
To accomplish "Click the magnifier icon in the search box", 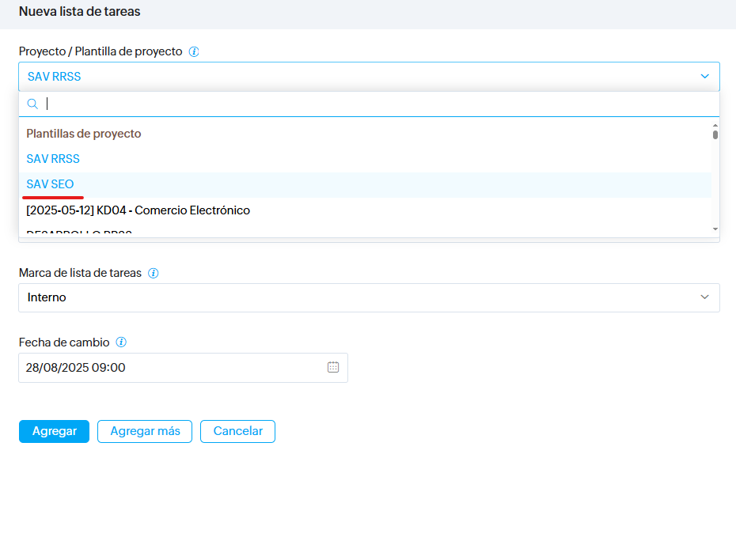I will click(32, 104).
